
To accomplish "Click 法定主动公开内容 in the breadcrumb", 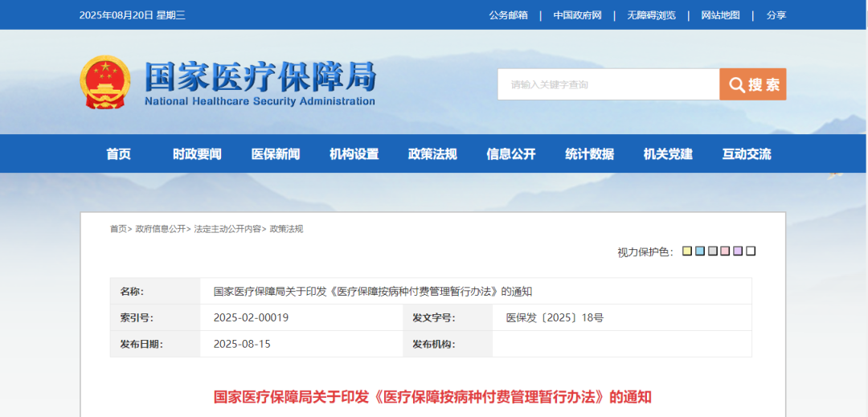I will (227, 229).
